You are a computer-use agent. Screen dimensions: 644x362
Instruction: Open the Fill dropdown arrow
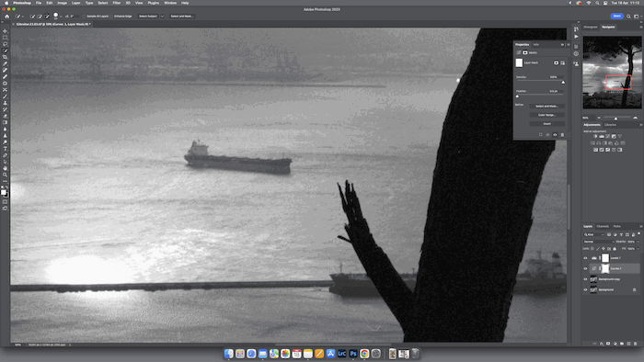pyautogui.click(x=638, y=248)
